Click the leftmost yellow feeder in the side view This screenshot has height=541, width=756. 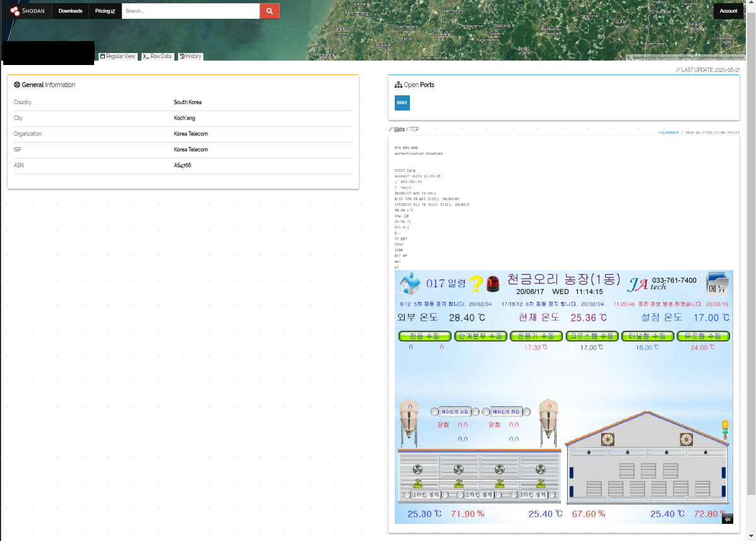[417, 483]
